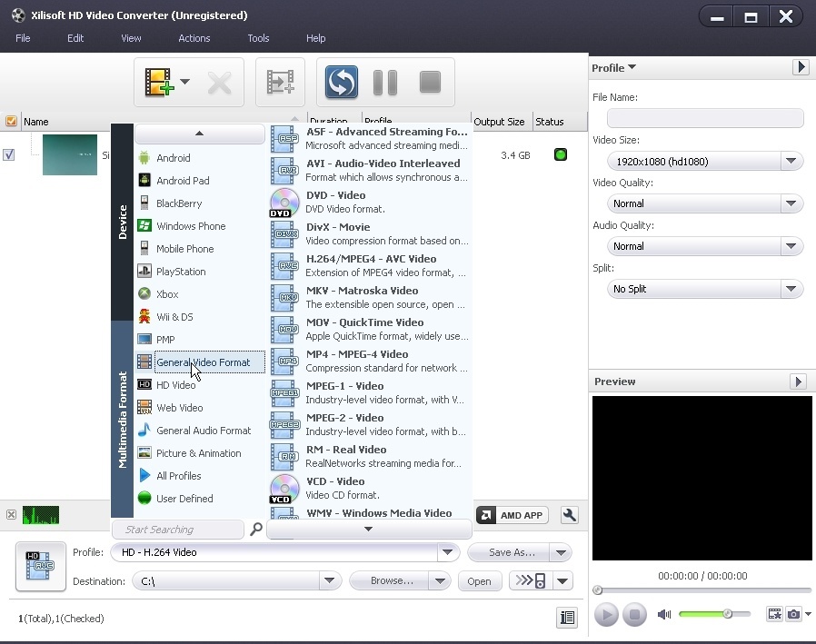Click the Pause icon in the toolbar
The image size is (816, 644).
click(384, 82)
